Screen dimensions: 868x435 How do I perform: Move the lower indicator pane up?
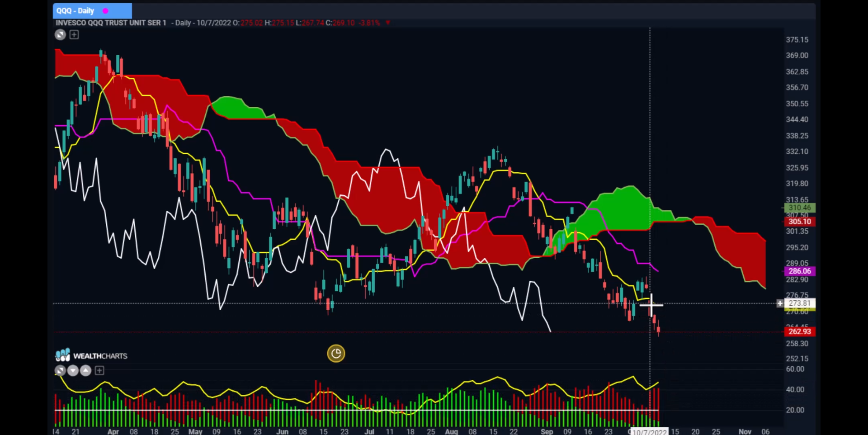[85, 371]
